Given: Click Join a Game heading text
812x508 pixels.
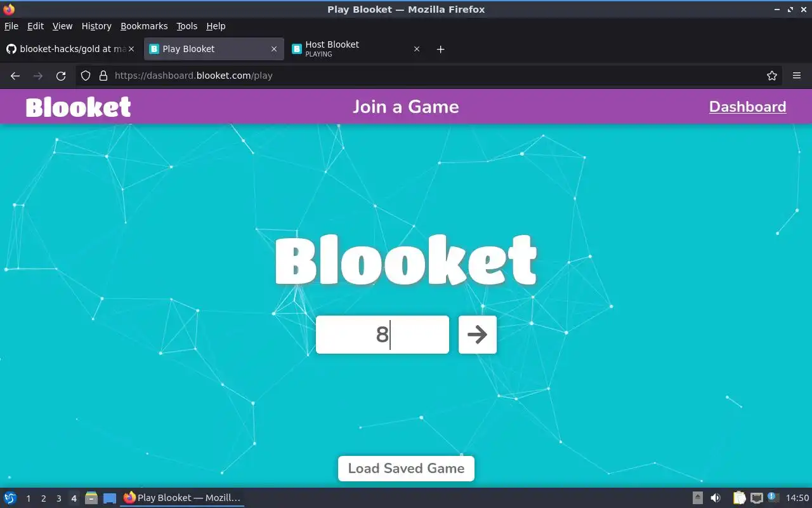Looking at the screenshot, I should coord(406,107).
